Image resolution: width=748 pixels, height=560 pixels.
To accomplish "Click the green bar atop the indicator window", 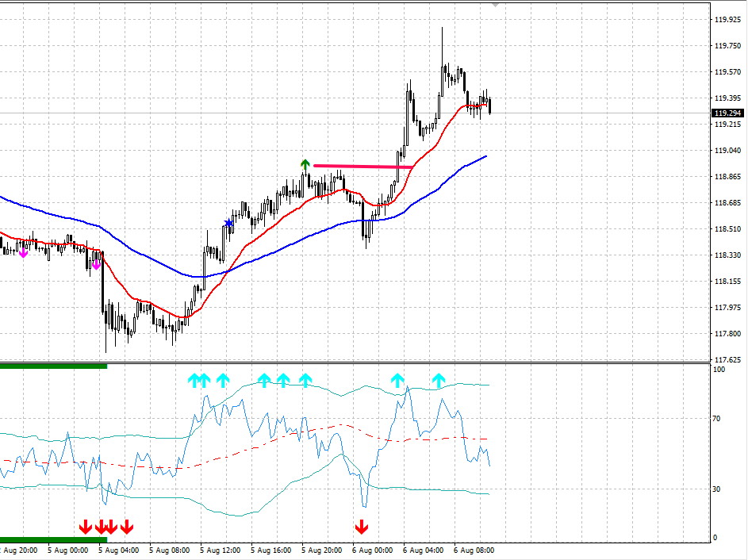I will (53, 366).
